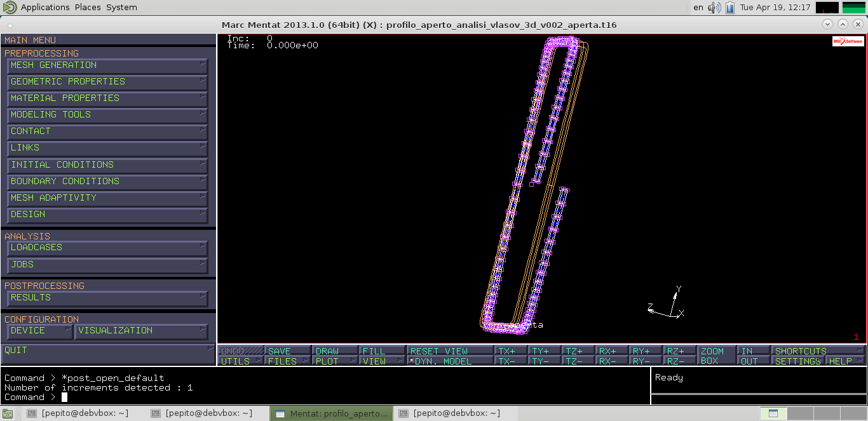Expand the SETTINGS menu
The image size is (868, 421).
click(x=798, y=361)
